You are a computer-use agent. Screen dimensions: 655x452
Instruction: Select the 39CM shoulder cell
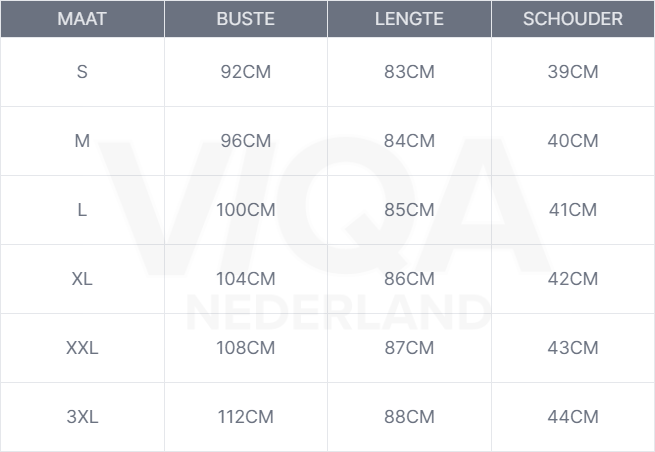(573, 72)
